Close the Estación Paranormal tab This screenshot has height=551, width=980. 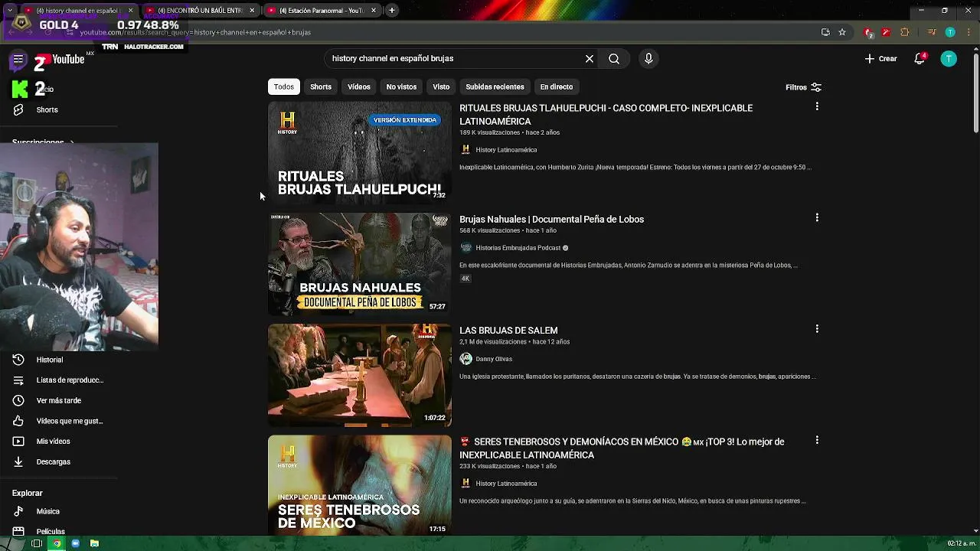click(374, 11)
